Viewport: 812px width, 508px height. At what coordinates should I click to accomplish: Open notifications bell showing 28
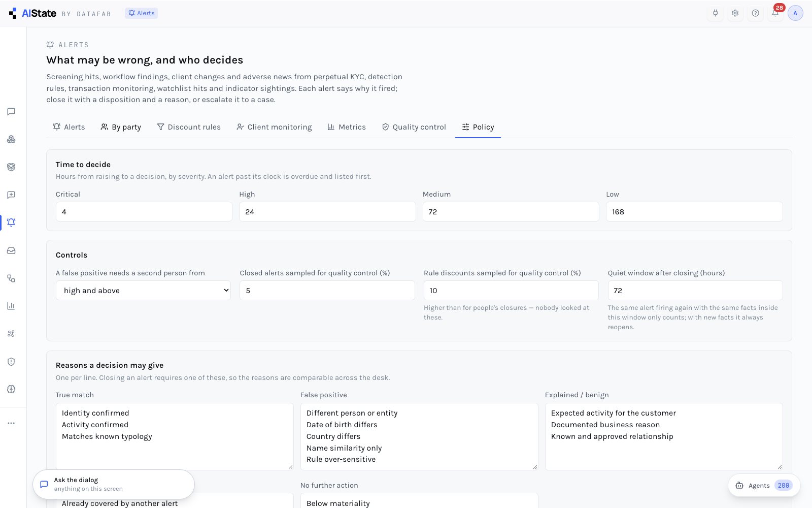(x=775, y=13)
